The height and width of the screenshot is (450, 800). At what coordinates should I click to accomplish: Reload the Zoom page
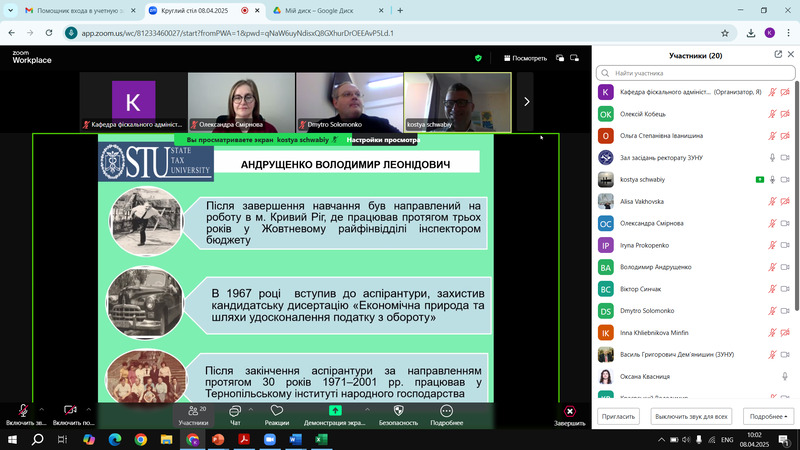49,33
